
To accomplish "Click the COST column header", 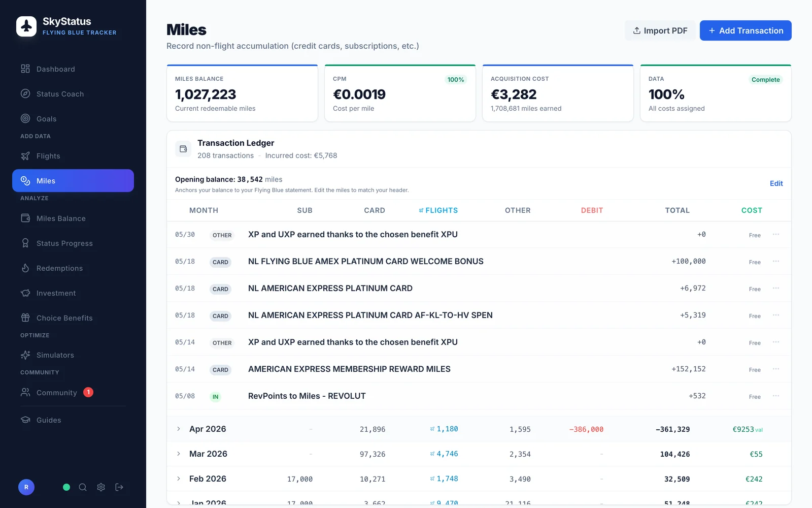I will (752, 210).
